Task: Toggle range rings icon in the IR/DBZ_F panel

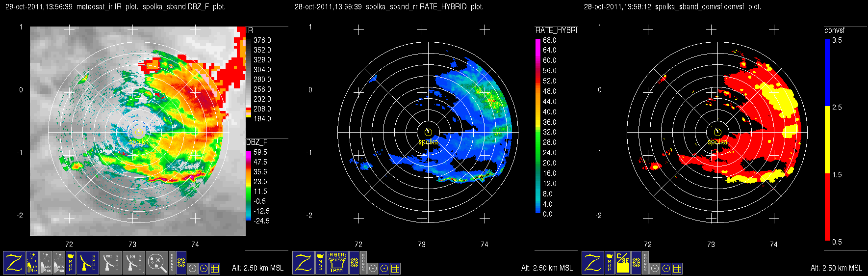Action: [181, 263]
